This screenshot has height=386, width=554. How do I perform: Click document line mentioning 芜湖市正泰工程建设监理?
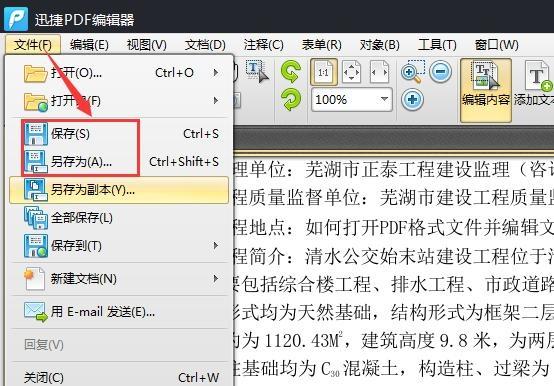coord(394,170)
